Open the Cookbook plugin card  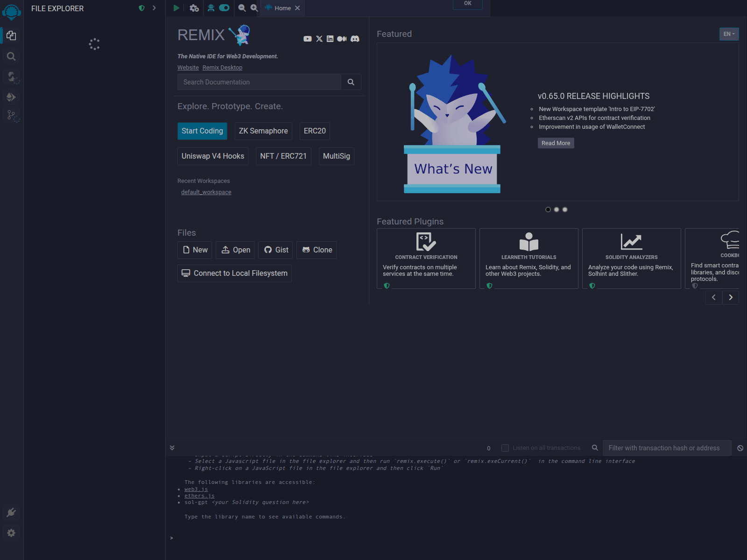pos(712,259)
